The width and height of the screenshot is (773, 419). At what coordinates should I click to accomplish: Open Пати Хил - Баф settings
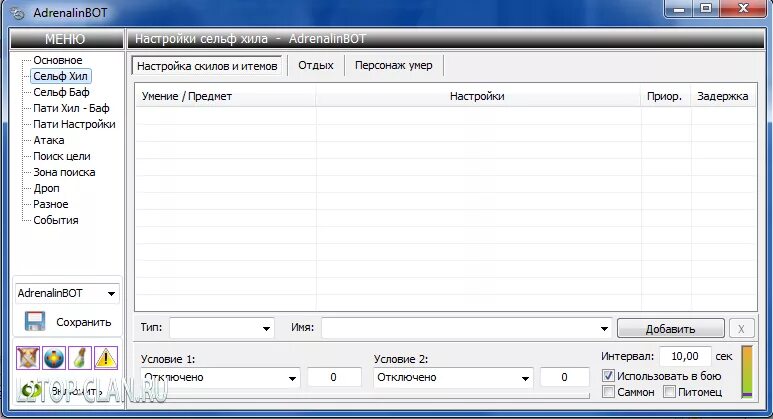tap(71, 108)
